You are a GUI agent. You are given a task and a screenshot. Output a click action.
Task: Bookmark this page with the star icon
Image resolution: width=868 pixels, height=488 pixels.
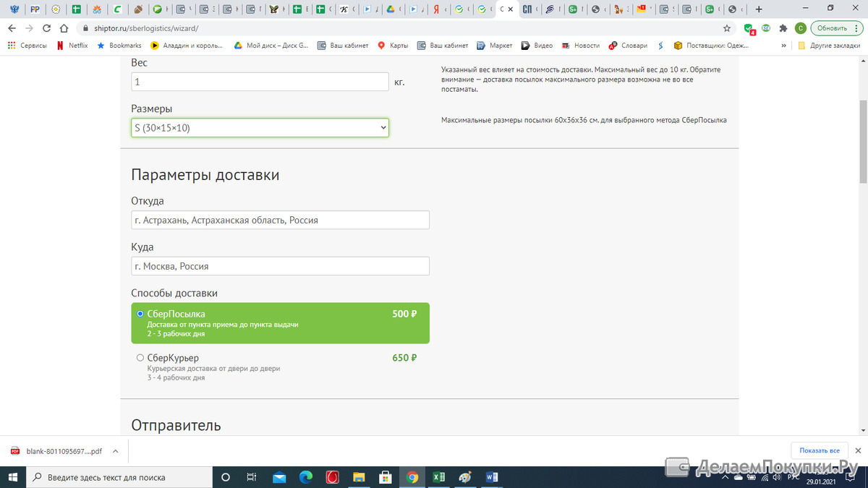pos(727,28)
